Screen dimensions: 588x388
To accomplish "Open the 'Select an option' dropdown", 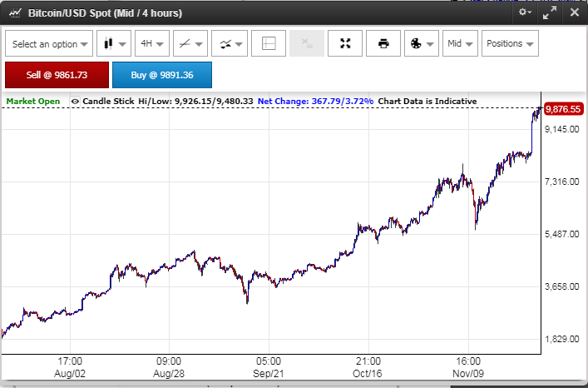I will tap(49, 43).
